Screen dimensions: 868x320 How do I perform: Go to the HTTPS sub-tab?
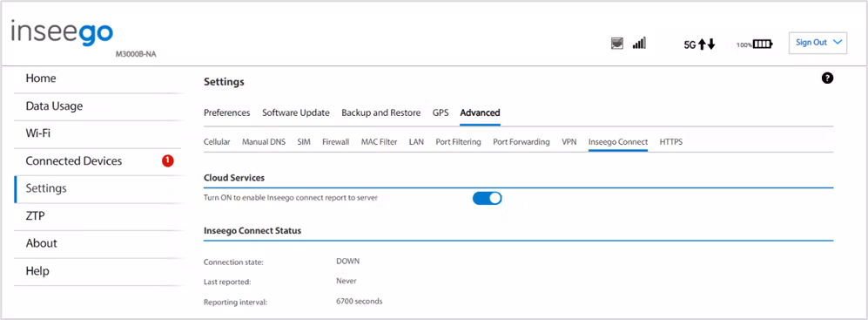point(671,142)
